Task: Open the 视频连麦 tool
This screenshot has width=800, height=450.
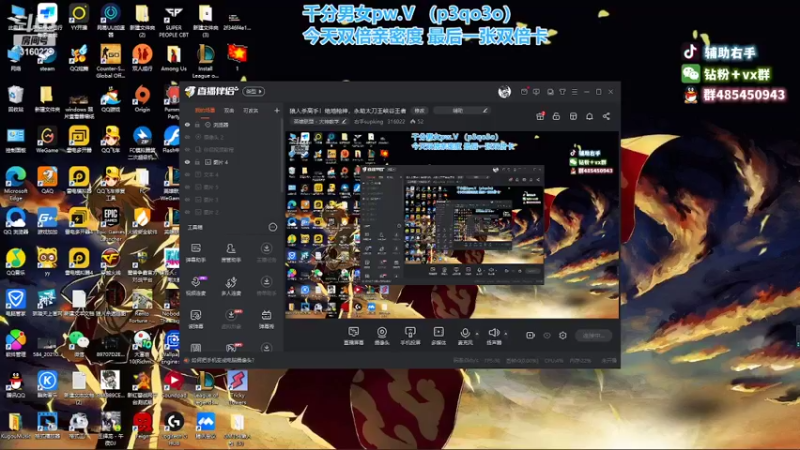Action: point(196,286)
